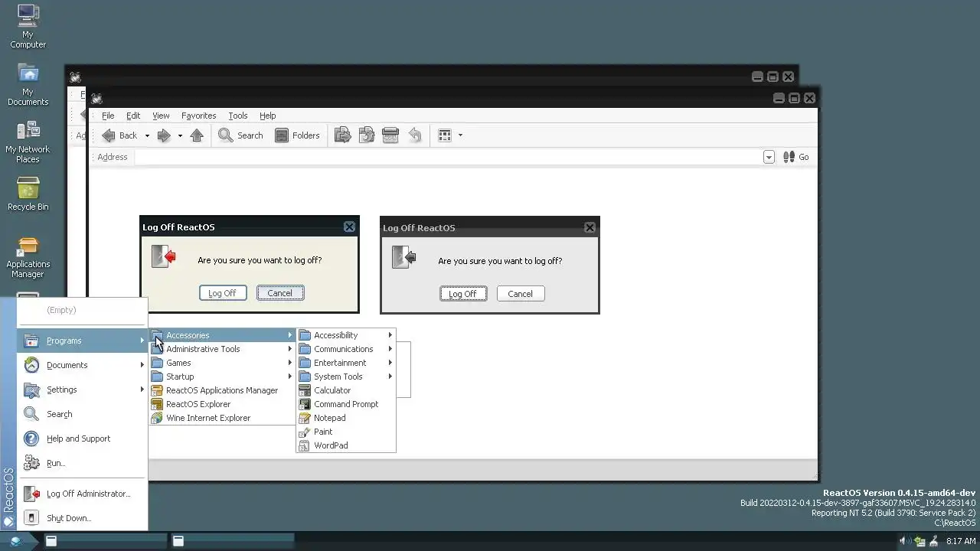Click the Copy To toolbar icon

point(367,135)
